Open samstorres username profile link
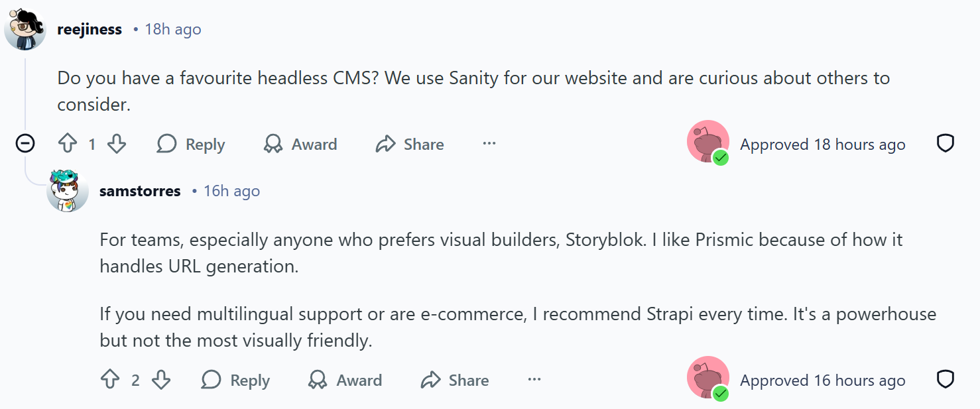980x409 pixels. click(x=140, y=192)
